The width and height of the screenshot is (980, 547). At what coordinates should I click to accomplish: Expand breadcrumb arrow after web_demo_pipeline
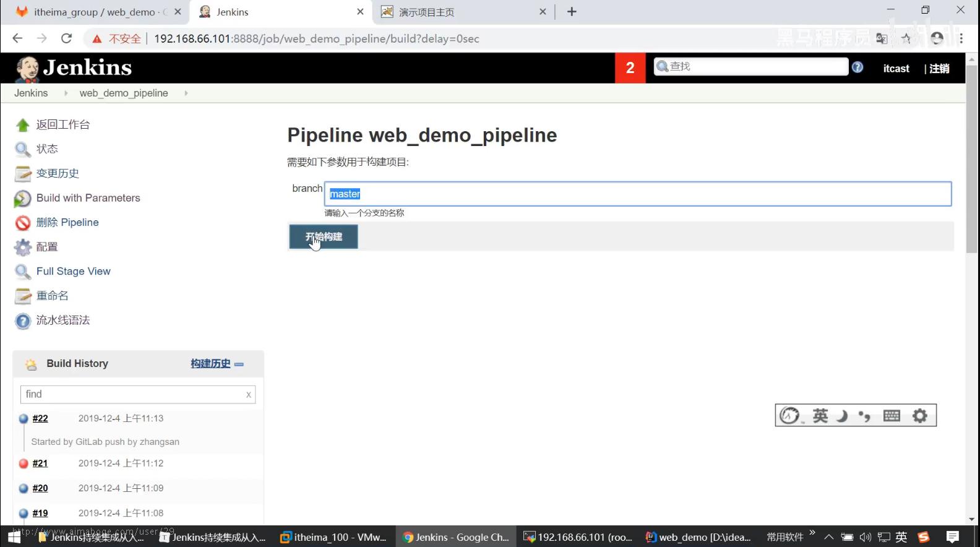pos(186,93)
